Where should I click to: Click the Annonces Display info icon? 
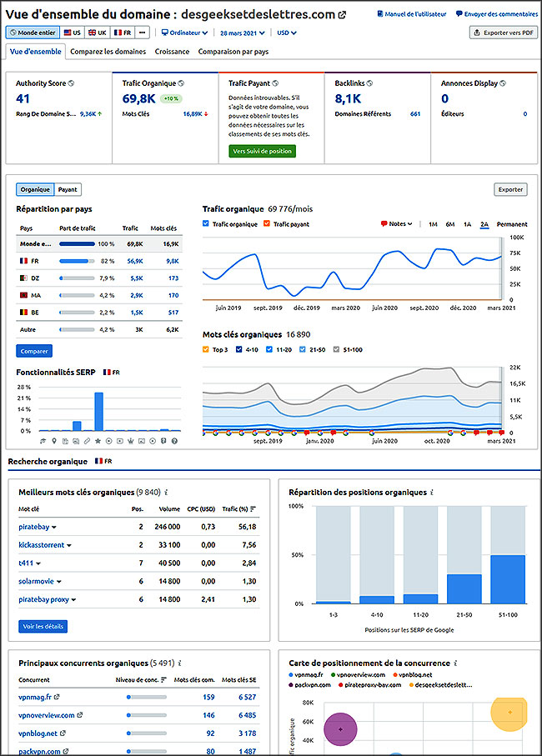pyautogui.click(x=503, y=83)
